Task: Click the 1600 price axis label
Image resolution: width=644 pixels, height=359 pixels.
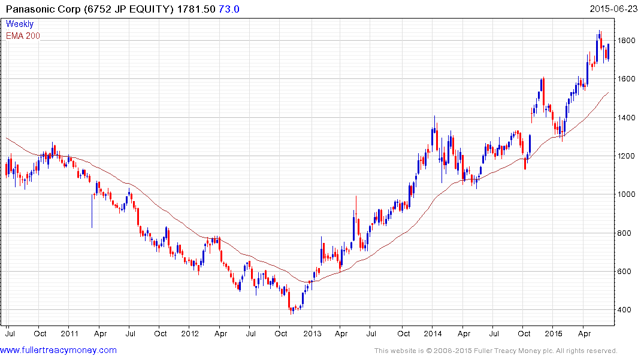Action: [628, 79]
